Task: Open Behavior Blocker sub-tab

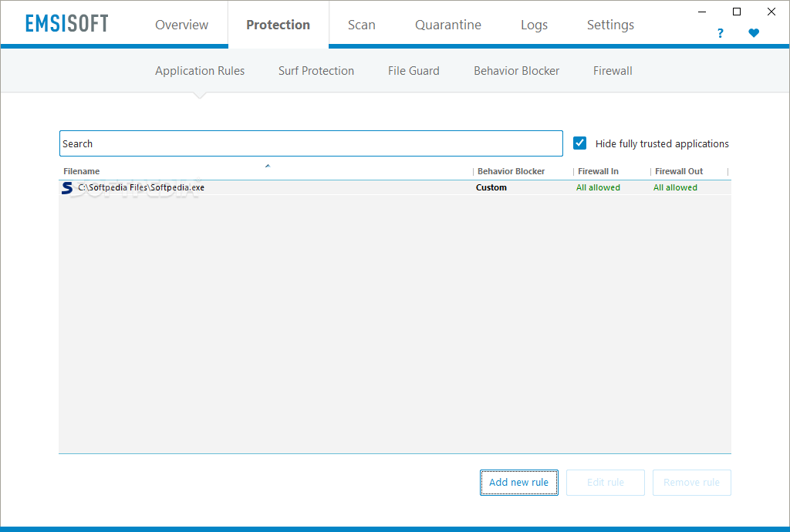Action: coord(516,71)
